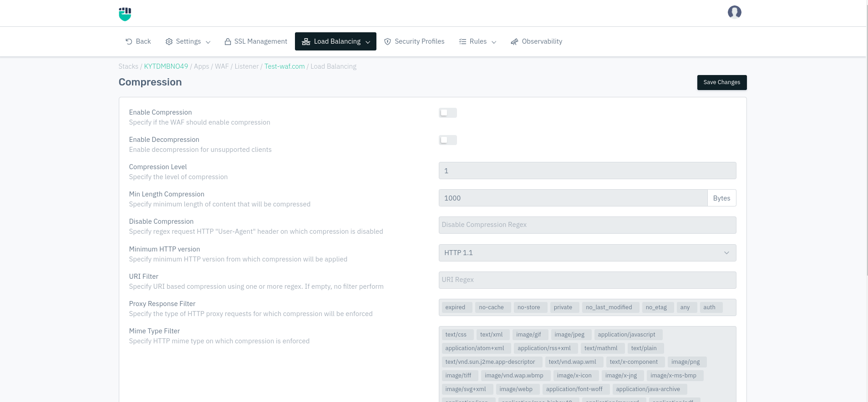Open the SSL Management tab
The height and width of the screenshot is (402, 868).
pyautogui.click(x=256, y=41)
